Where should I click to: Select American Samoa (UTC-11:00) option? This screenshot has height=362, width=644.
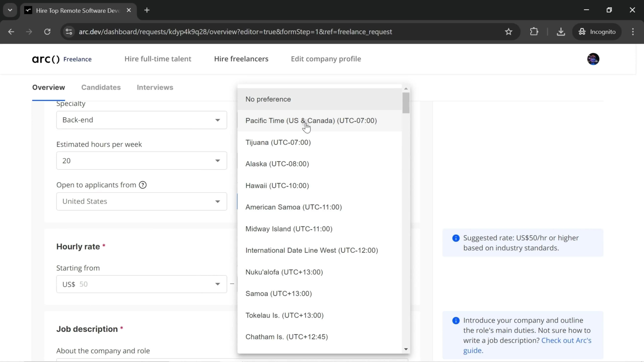[319, 207]
